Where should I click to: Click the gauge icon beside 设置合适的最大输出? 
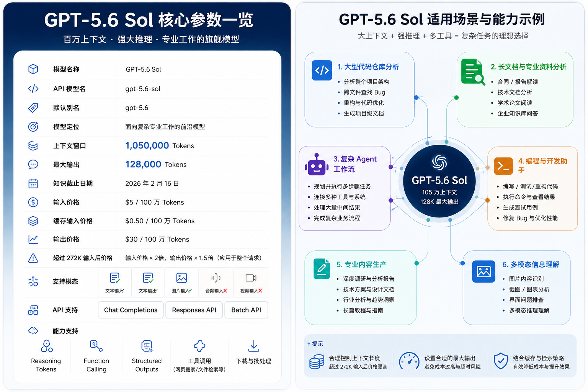pos(409,361)
